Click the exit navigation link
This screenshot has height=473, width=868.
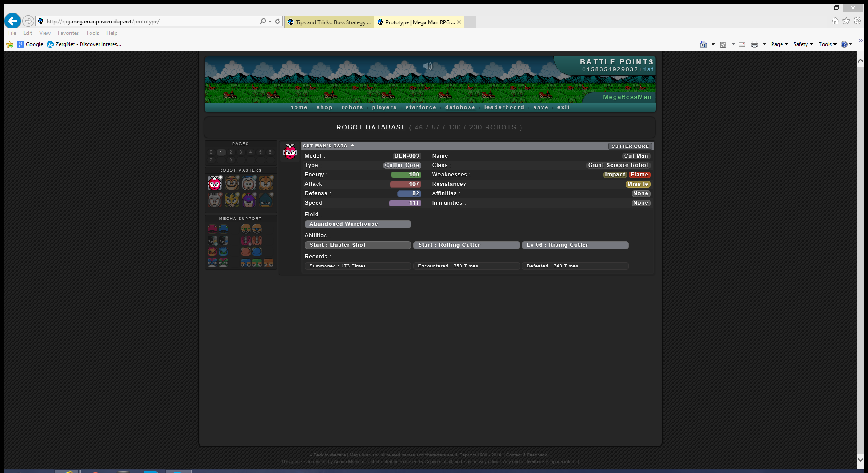(564, 107)
